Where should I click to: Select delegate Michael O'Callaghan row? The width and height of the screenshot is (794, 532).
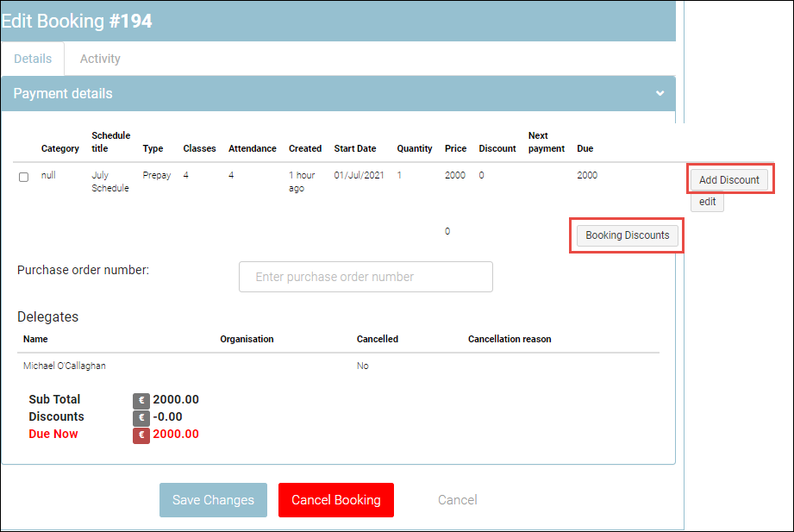tap(65, 366)
